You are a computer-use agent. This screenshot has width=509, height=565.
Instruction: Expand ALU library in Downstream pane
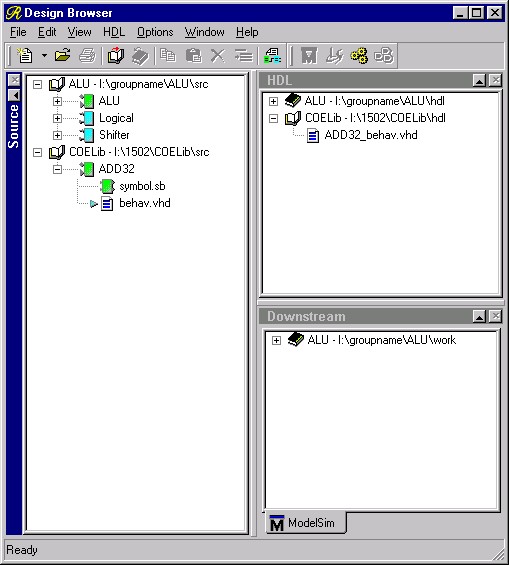276,341
